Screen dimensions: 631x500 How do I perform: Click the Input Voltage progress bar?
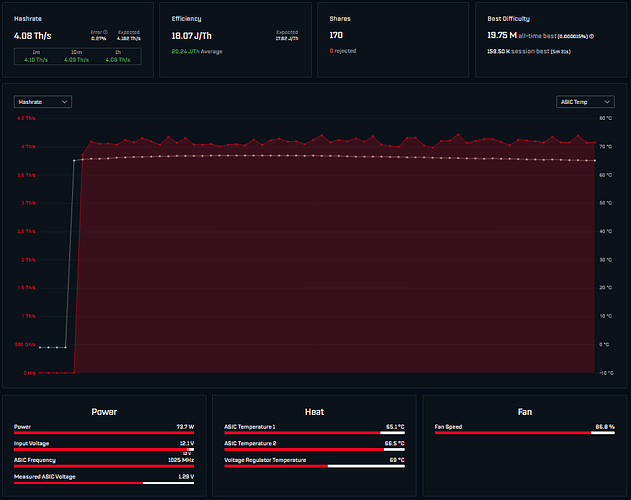(x=104, y=450)
